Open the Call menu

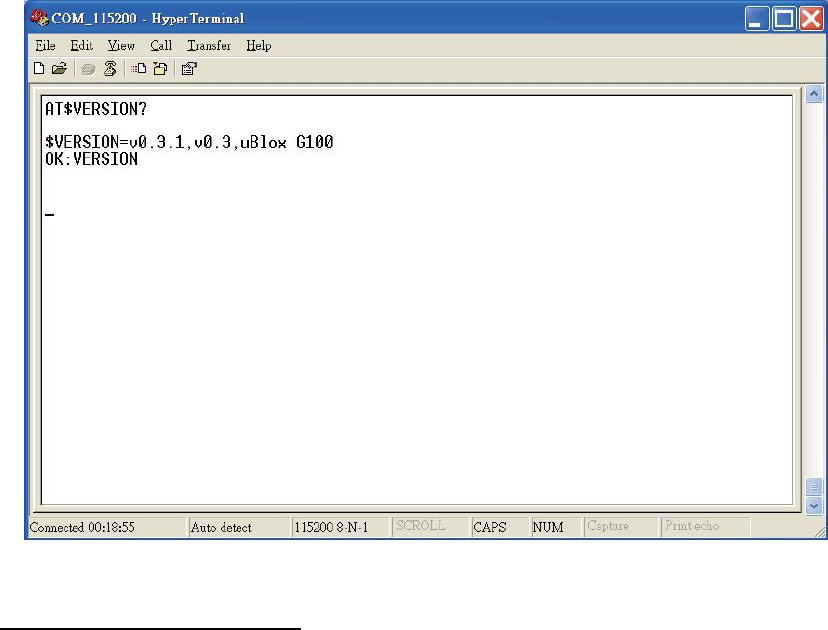tap(161, 46)
